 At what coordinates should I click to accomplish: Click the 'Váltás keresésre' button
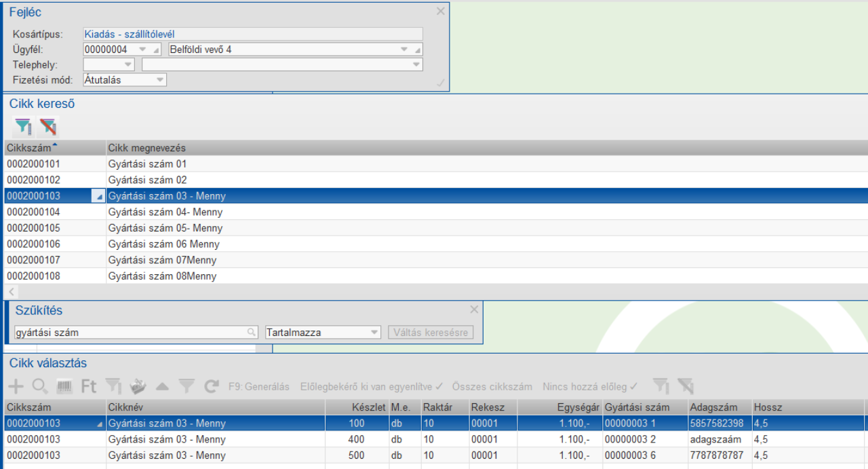(431, 333)
